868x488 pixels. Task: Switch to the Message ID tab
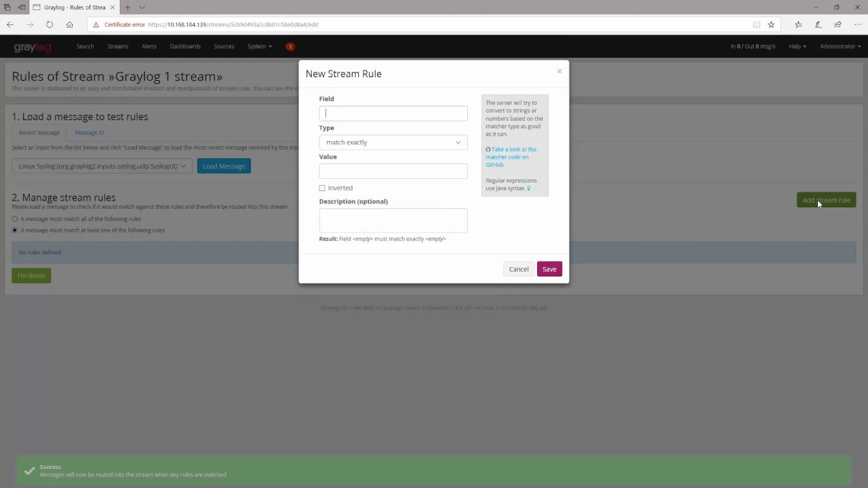point(90,133)
